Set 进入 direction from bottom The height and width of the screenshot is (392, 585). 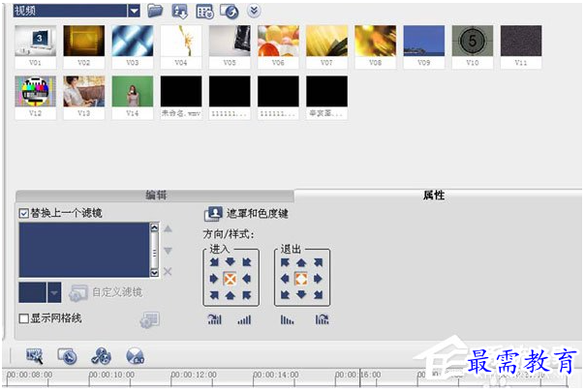coord(231,295)
